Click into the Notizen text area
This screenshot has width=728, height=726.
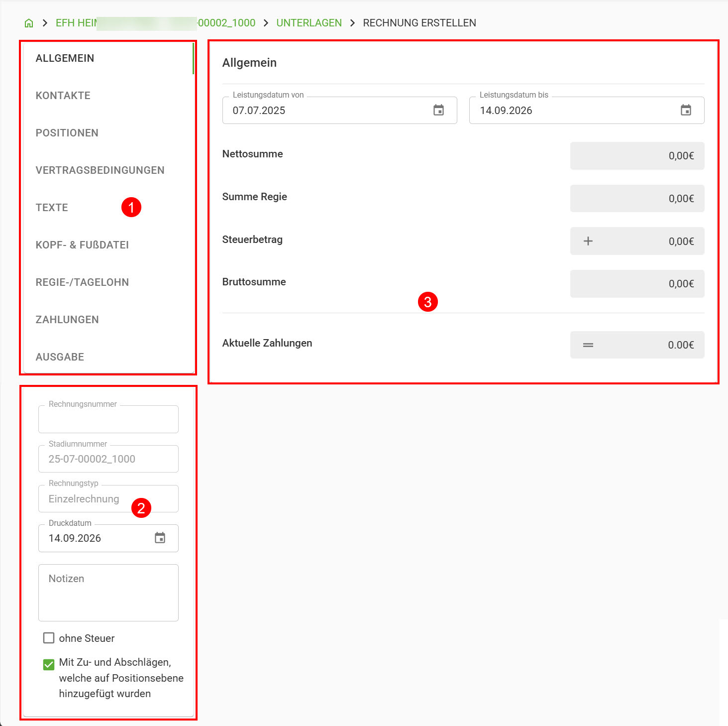[108, 593]
